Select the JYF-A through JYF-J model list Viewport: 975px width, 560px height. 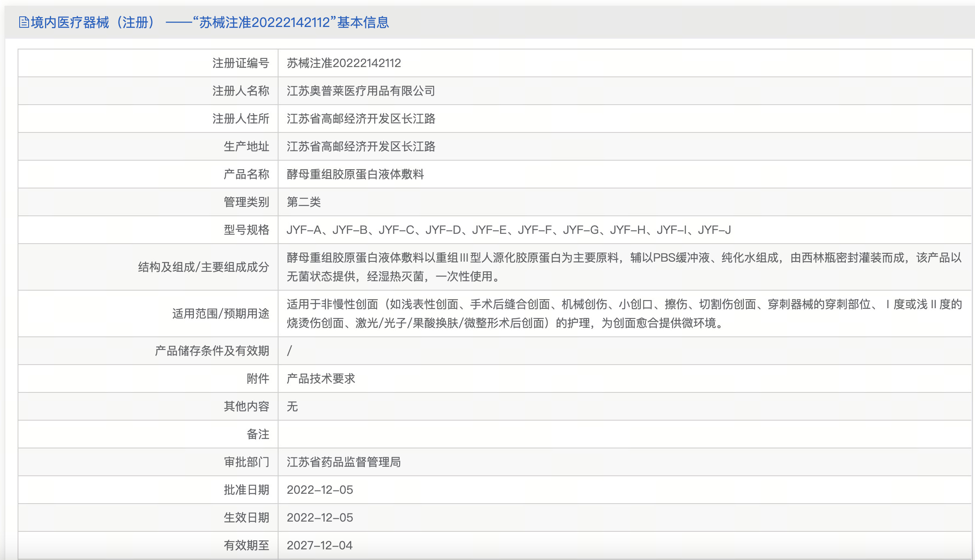[x=509, y=230]
